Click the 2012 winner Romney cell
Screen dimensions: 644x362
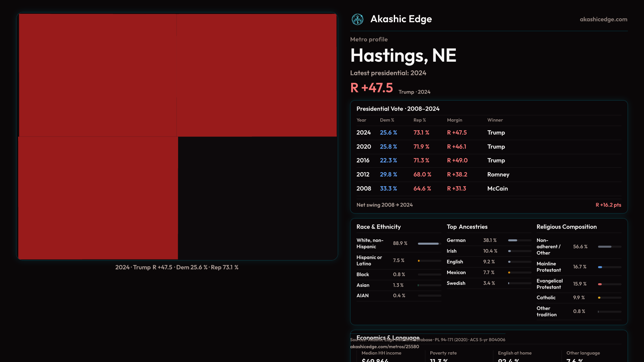[x=498, y=175]
